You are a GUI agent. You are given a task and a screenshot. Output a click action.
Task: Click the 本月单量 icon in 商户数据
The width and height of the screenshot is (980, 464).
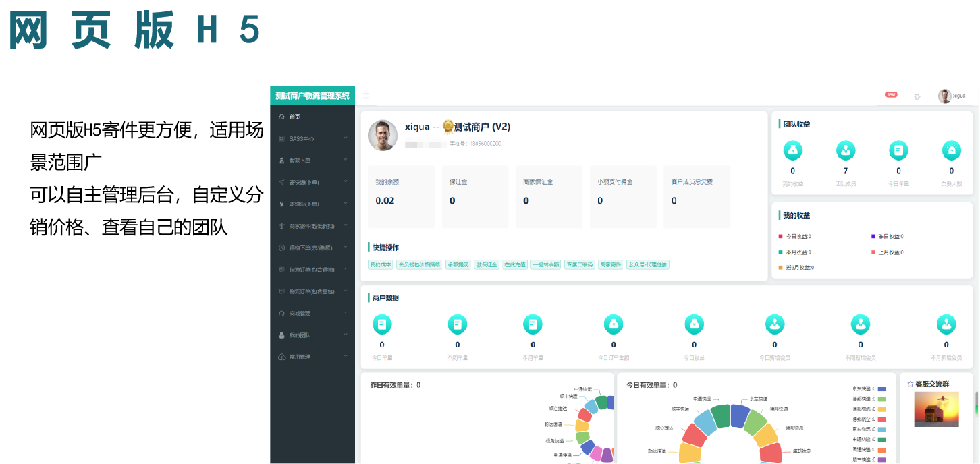tap(533, 324)
